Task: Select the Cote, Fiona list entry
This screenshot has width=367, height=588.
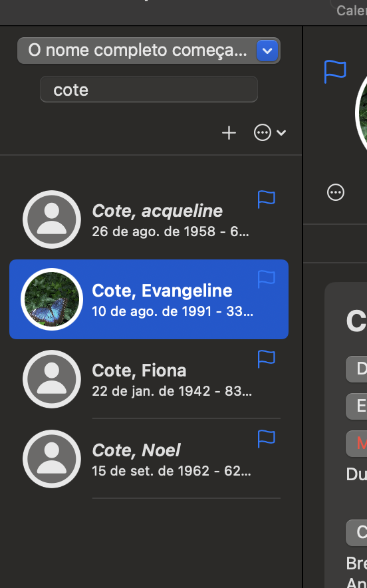Action: click(149, 379)
